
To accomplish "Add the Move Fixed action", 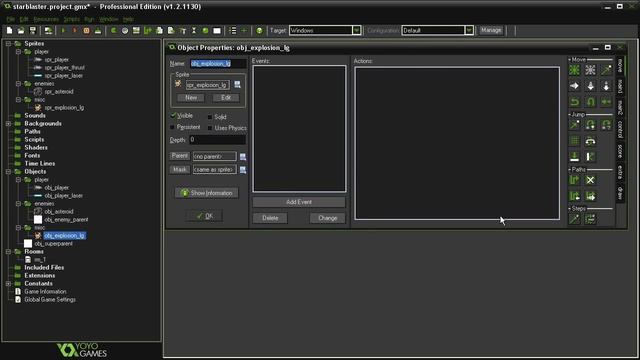I will tap(574, 70).
